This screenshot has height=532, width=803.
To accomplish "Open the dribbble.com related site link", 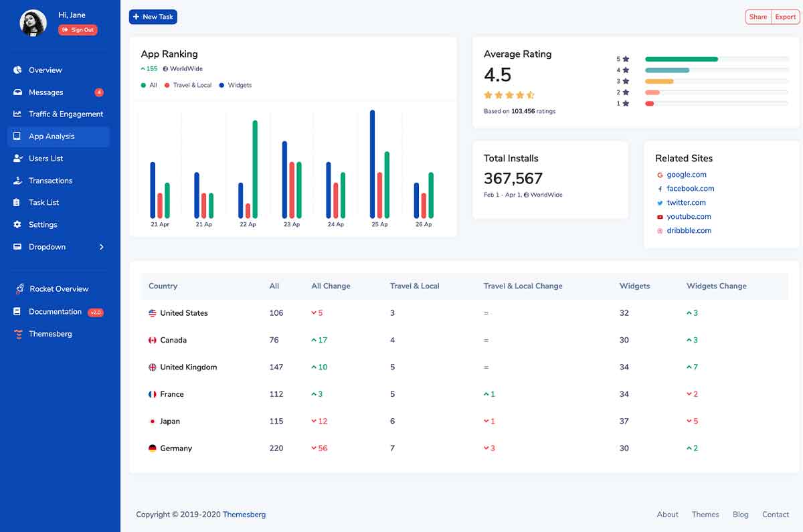I will point(689,231).
